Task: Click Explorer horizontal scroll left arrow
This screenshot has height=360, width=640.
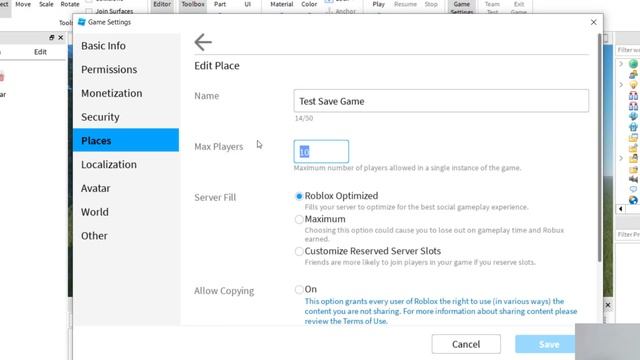Action: pyautogui.click(x=621, y=209)
